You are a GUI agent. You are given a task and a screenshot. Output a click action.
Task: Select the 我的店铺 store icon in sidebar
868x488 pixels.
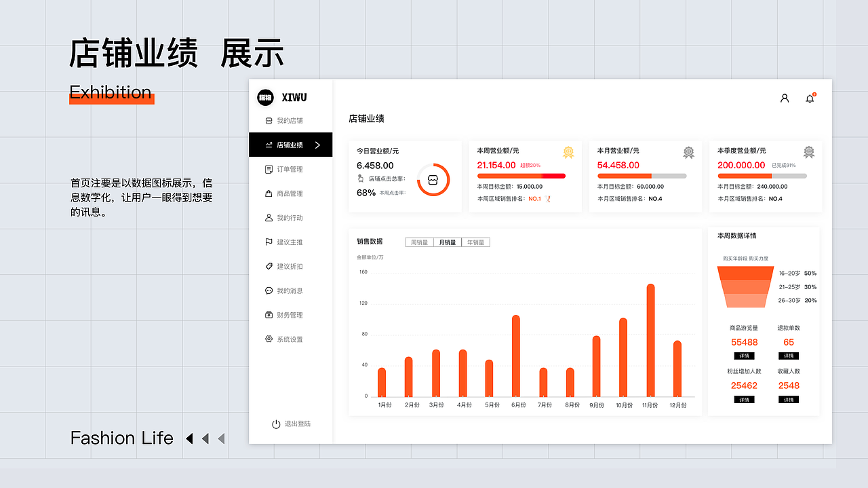[270, 120]
